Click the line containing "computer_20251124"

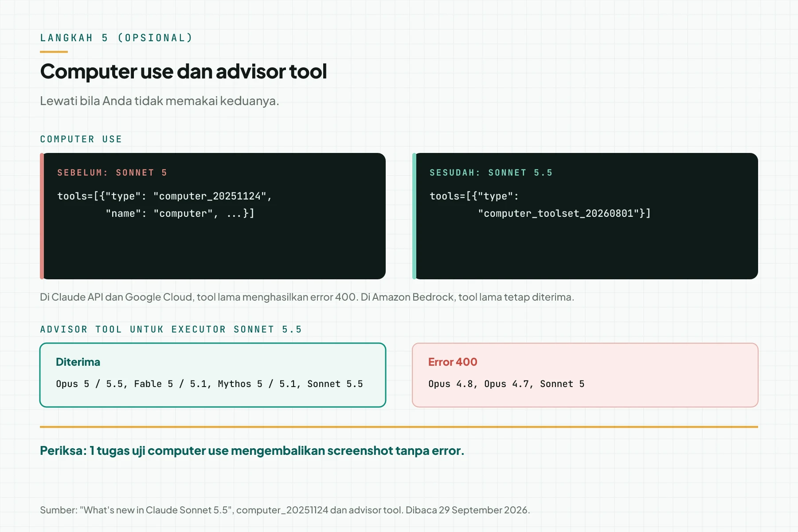[x=164, y=196]
